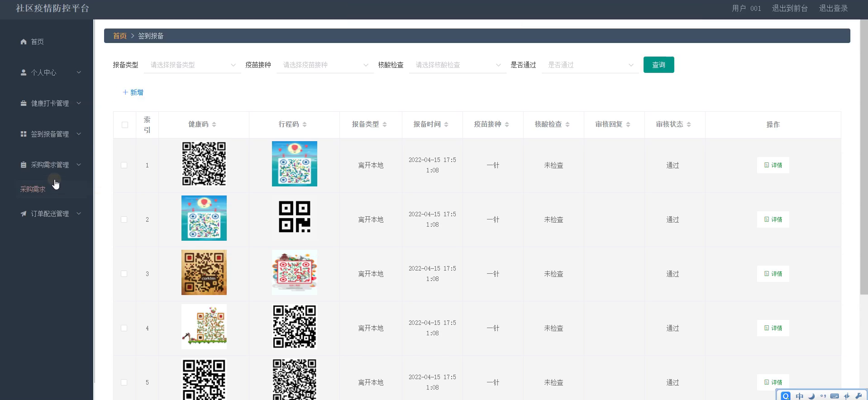Select 健康打卡管理 in the sidebar
This screenshot has height=400, width=868.
coord(50,103)
